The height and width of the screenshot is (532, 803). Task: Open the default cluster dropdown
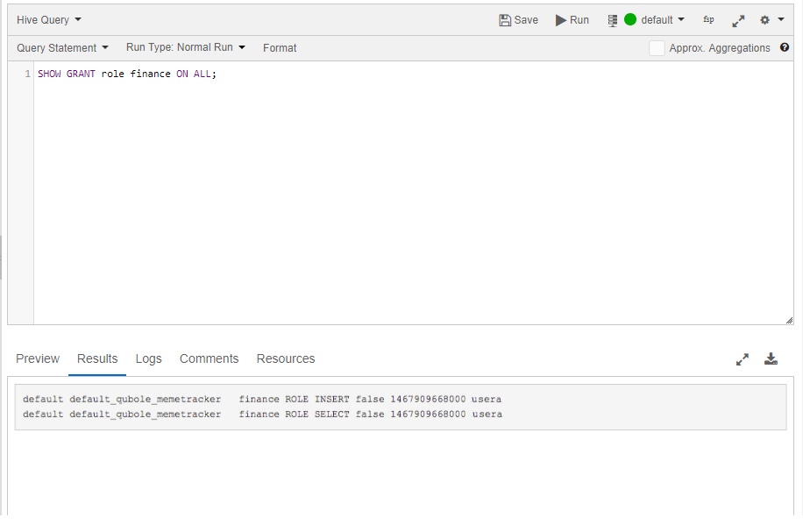click(x=663, y=20)
